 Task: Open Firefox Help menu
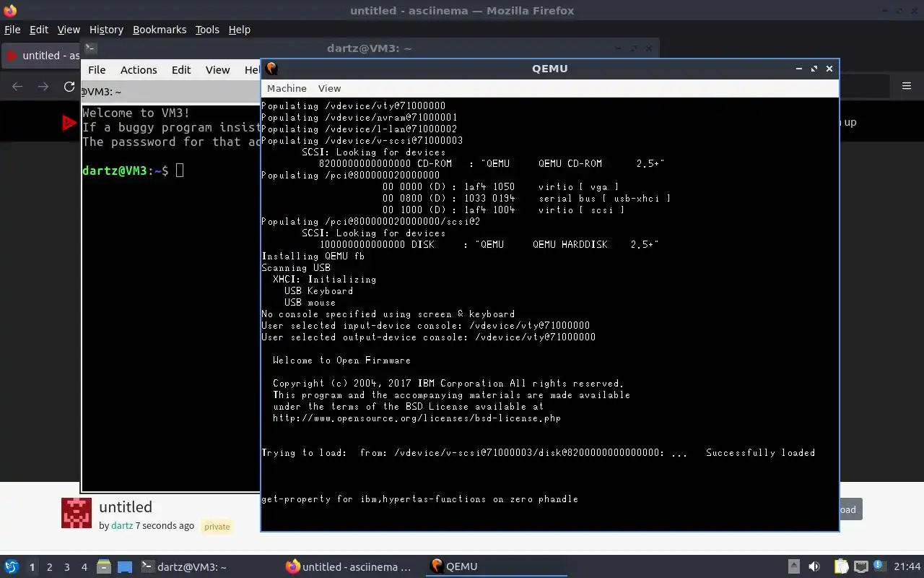239,30
